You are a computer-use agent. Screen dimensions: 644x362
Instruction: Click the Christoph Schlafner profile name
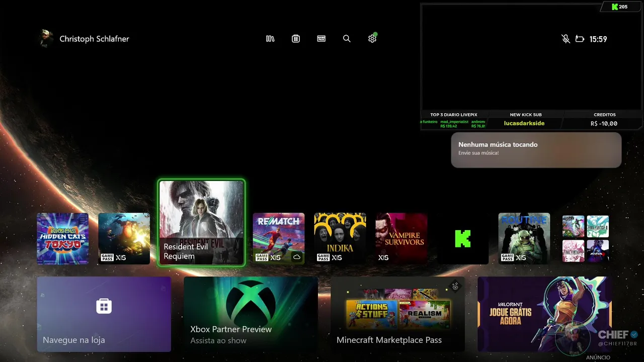point(94,39)
